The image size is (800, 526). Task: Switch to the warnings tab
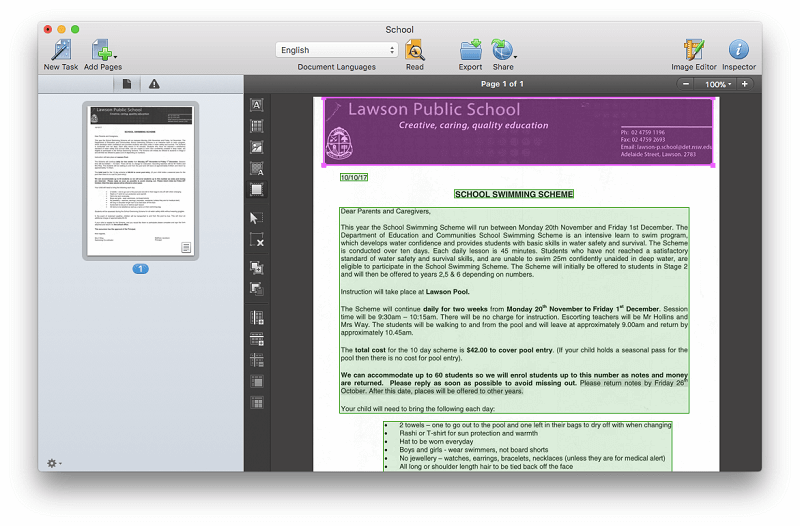(x=154, y=84)
